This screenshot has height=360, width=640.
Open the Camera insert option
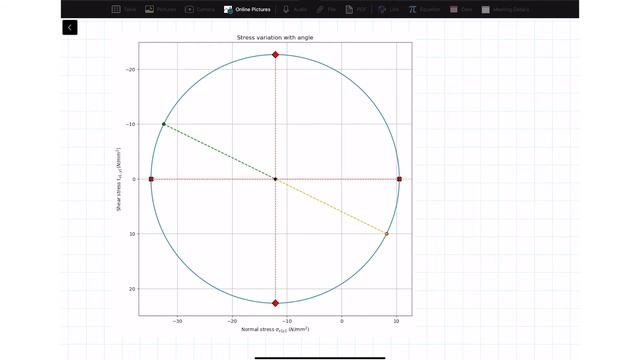coord(200,9)
